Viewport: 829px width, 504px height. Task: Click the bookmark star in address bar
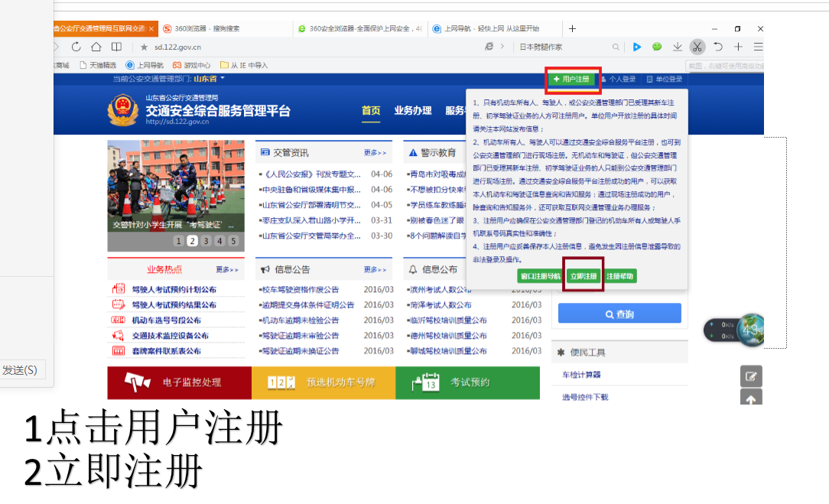pyautogui.click(x=144, y=47)
